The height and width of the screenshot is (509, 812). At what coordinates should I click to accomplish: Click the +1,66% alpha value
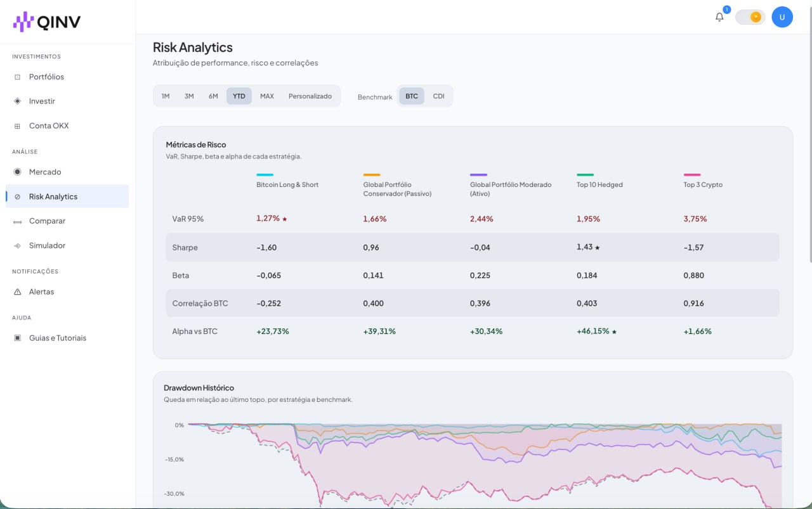tap(697, 331)
